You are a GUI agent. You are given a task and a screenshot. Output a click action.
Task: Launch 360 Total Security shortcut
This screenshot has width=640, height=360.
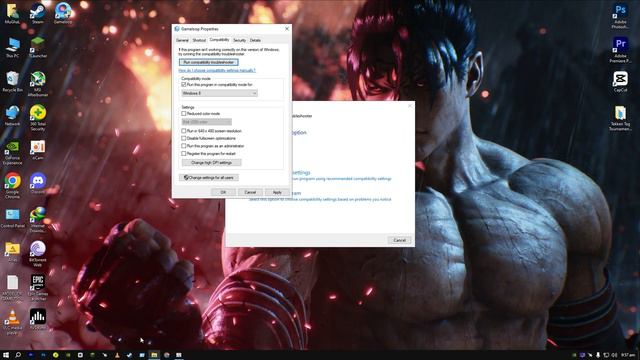tap(38, 118)
